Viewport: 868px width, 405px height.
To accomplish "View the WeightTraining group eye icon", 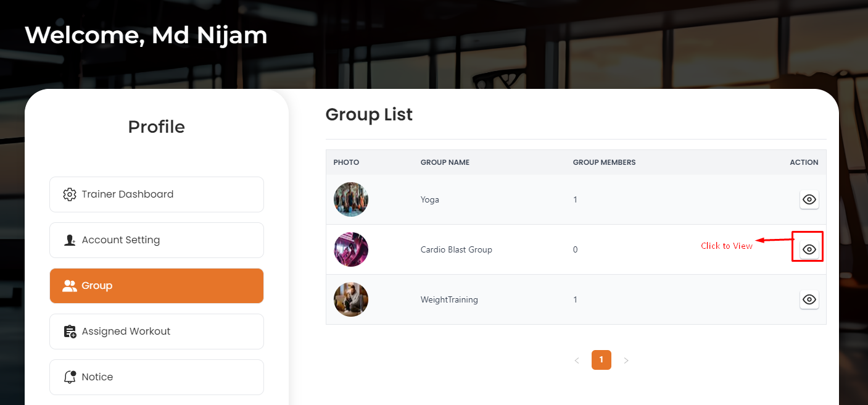I will 809,299.
